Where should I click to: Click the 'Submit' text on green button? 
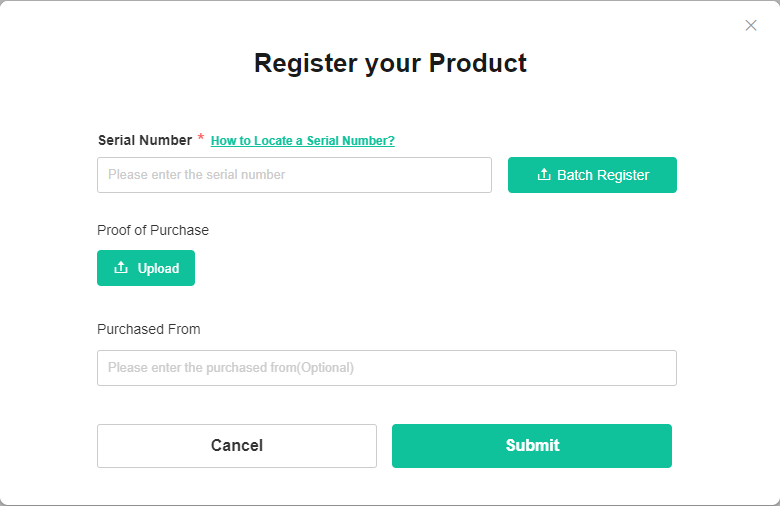[532, 446]
